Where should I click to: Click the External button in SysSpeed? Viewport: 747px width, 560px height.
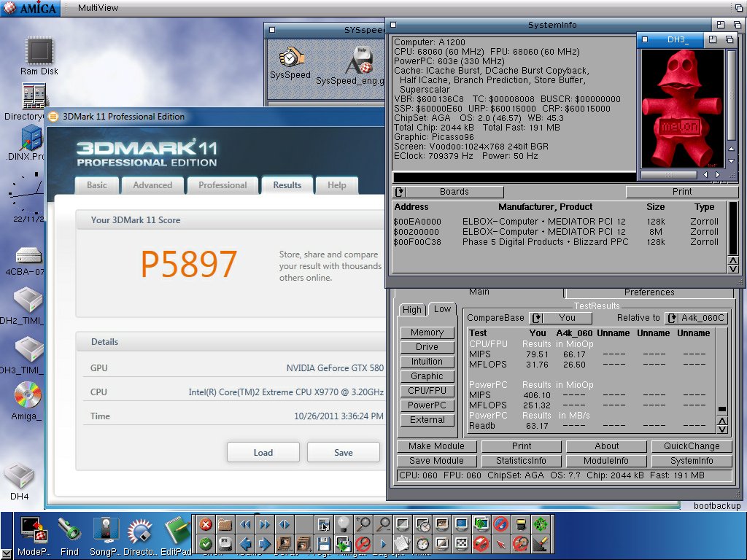427,419
